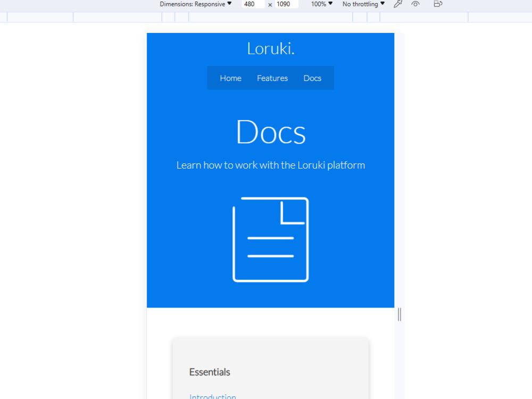The image size is (532, 399).
Task: Go to the Home nav link
Action: (231, 78)
